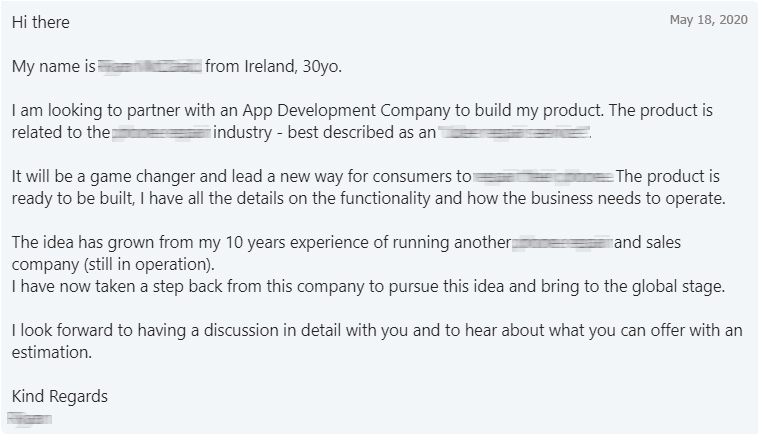
Task: Click the blurred industry name before 'industry'
Action: 161,132
